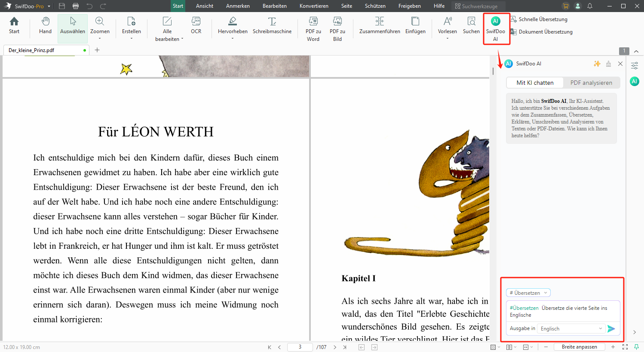The width and height of the screenshot is (644, 352).
Task: Open the Zoomen tool
Action: (100, 28)
